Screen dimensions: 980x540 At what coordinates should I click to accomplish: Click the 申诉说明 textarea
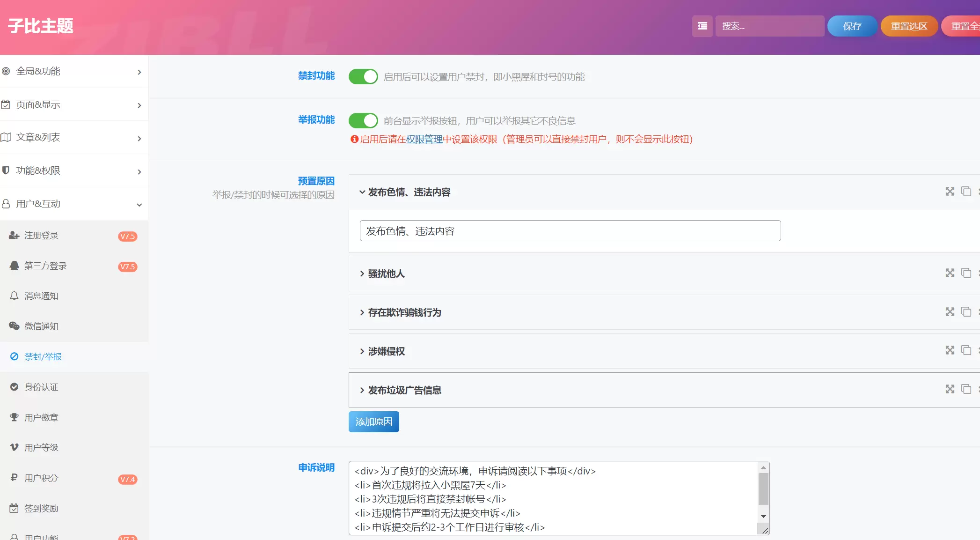pos(559,498)
